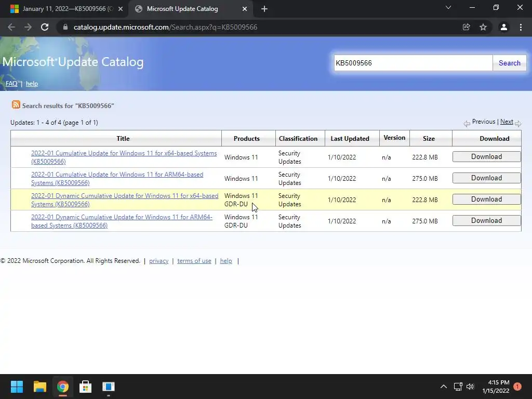
Task: Share this page using the share icon
Action: pos(466,27)
